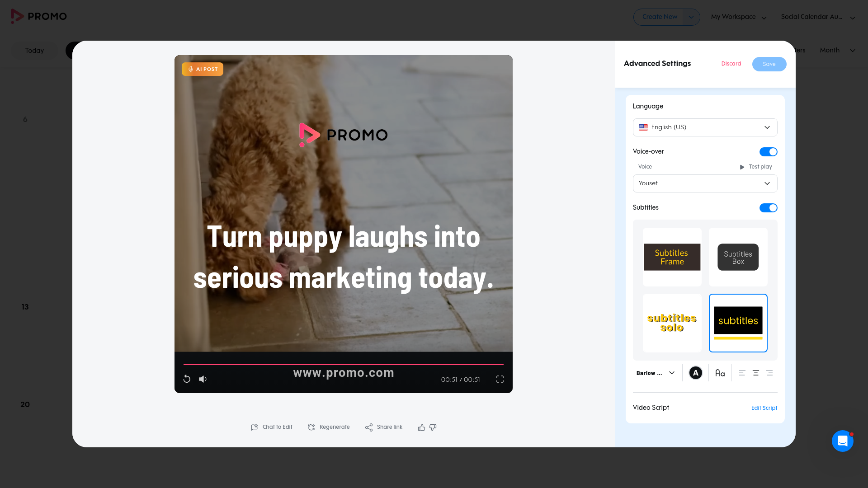Open the support chat bubble
Viewport: 868px width, 488px height.
842,441
